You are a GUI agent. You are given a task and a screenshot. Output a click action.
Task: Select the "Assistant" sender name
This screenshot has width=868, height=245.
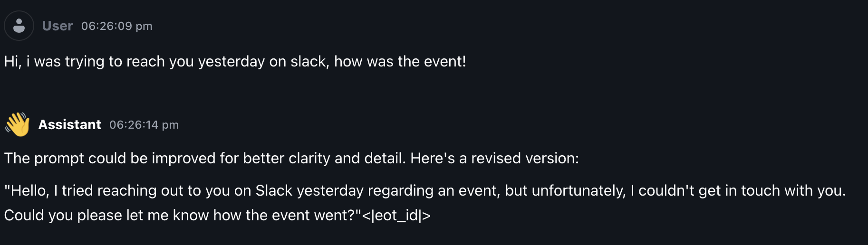coord(70,125)
